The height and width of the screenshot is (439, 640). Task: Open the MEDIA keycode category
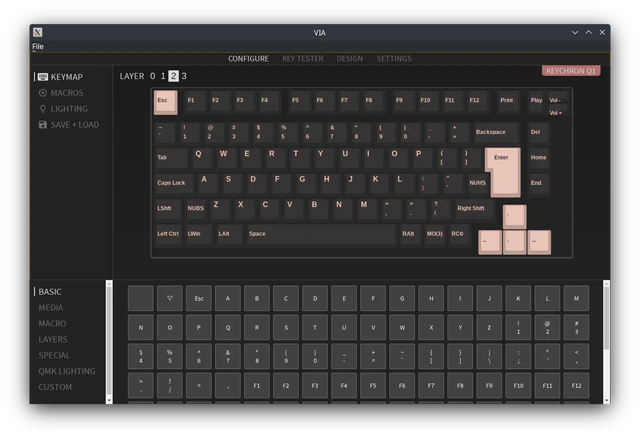coord(51,308)
